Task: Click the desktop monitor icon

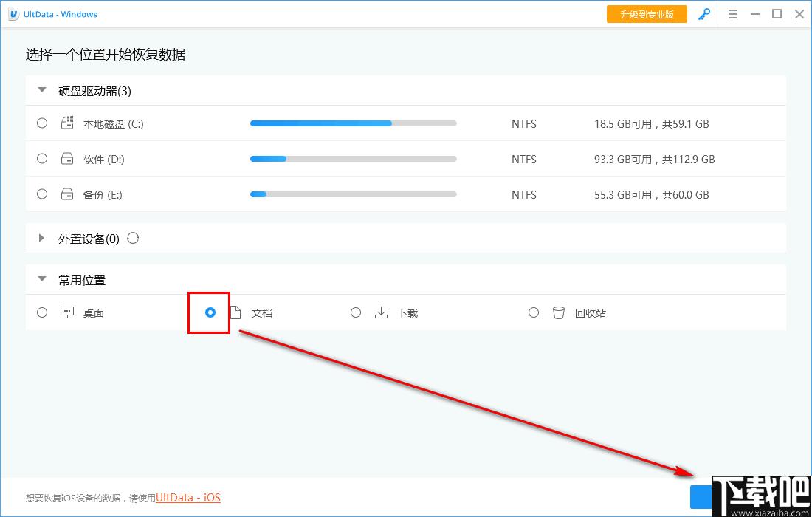Action: pyautogui.click(x=67, y=313)
